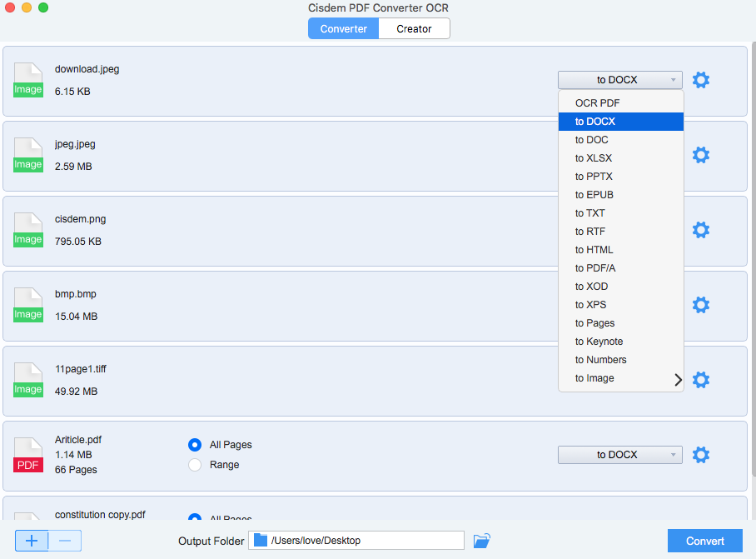The width and height of the screenshot is (756, 559).
Task: Click the green zoom window button
Action: (43, 7)
